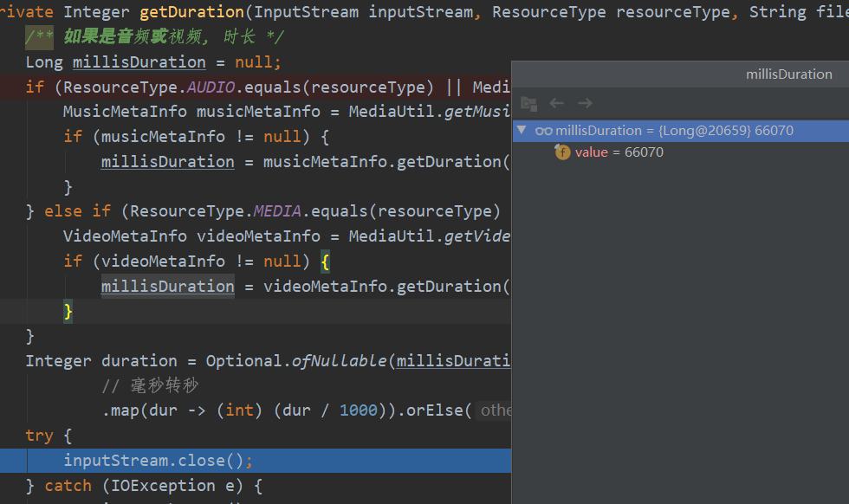Collapse the millisDuration tree node
The height and width of the screenshot is (504, 849).
click(522, 130)
